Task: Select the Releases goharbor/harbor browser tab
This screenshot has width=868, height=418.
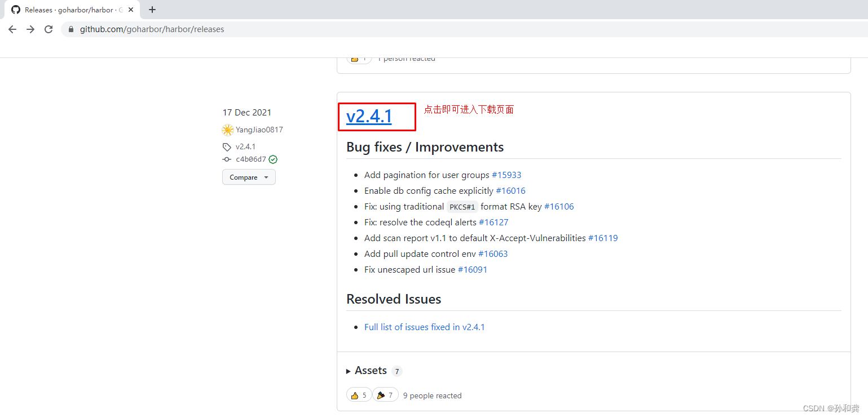Action: (73, 10)
